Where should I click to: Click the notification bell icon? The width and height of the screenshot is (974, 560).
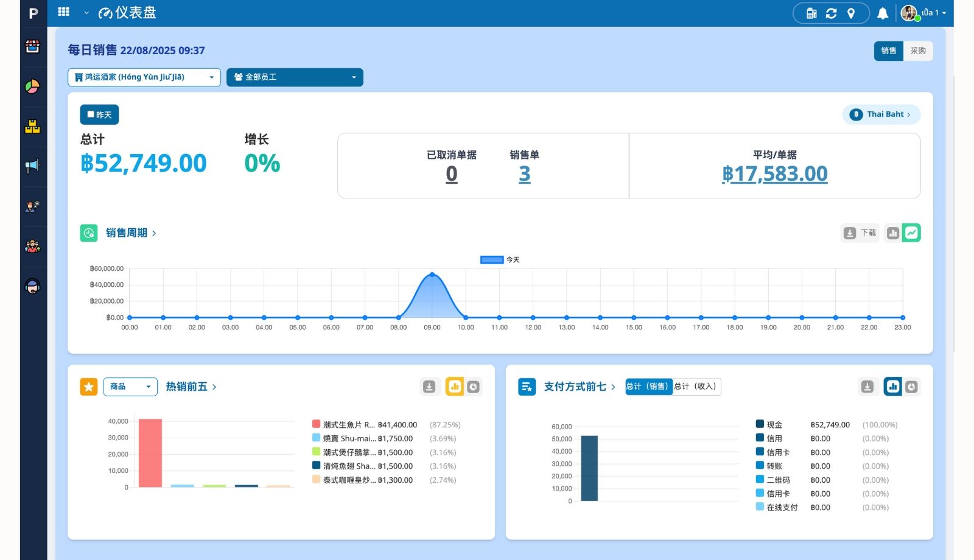click(882, 13)
